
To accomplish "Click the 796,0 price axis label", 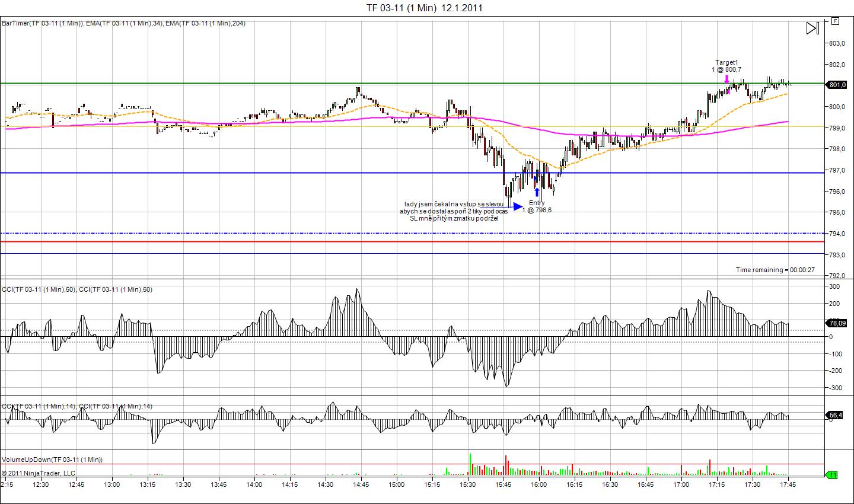I will [x=836, y=192].
